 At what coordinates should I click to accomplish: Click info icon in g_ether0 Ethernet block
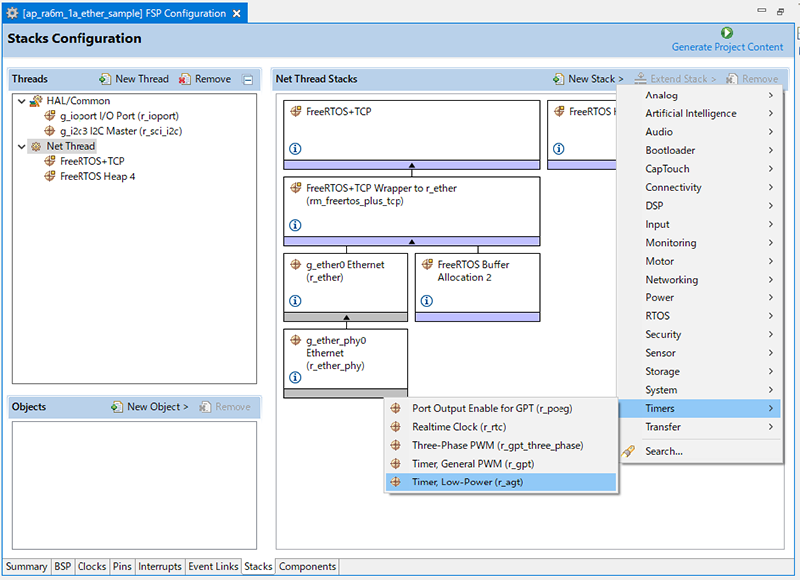(295, 301)
